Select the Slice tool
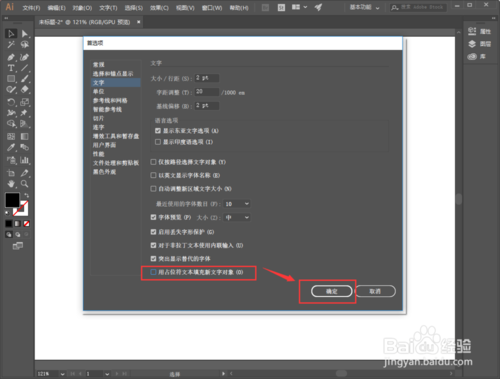 (x=24, y=173)
